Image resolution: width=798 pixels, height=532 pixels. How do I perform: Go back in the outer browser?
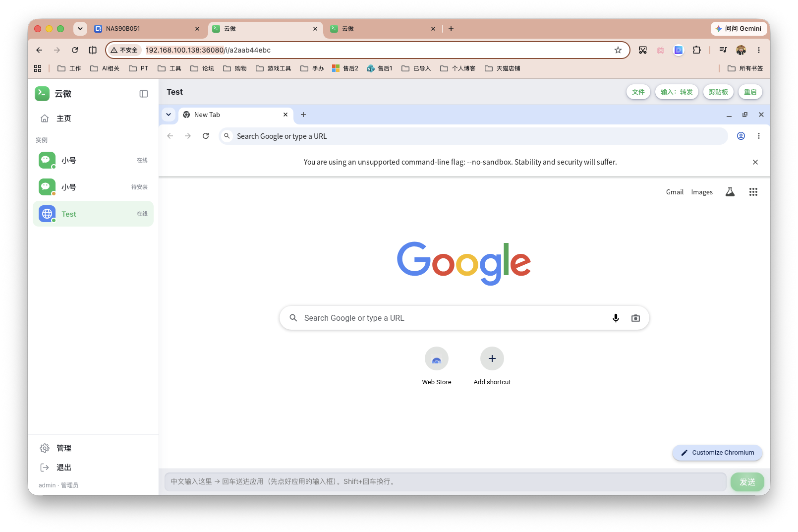[39, 50]
